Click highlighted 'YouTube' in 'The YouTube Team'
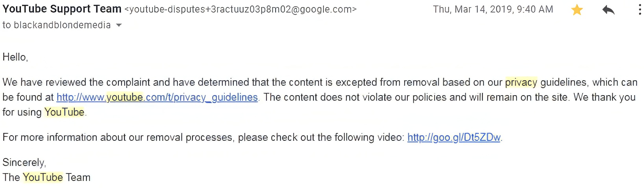This screenshot has height=188, width=644. pyautogui.click(x=43, y=177)
